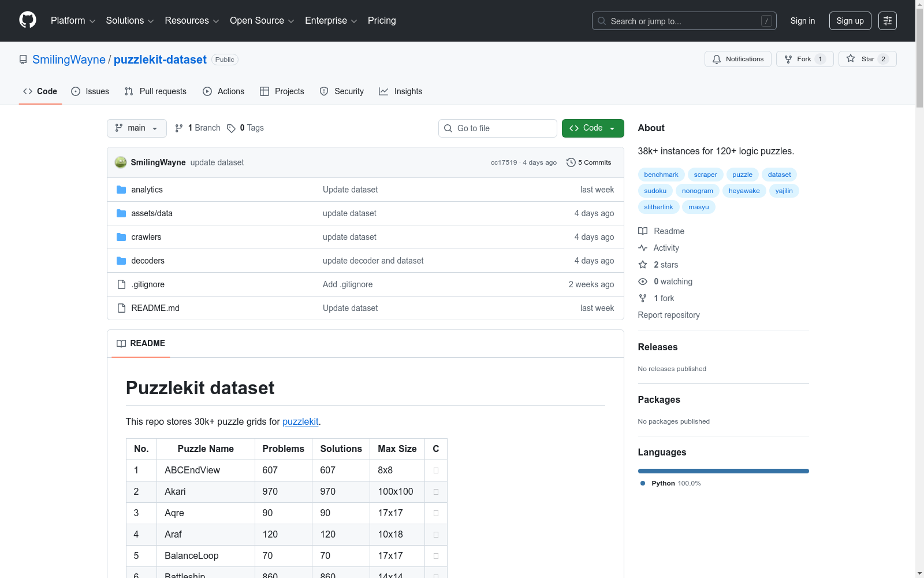Toggle the checkbox in the BalanceLoop row

(436, 556)
